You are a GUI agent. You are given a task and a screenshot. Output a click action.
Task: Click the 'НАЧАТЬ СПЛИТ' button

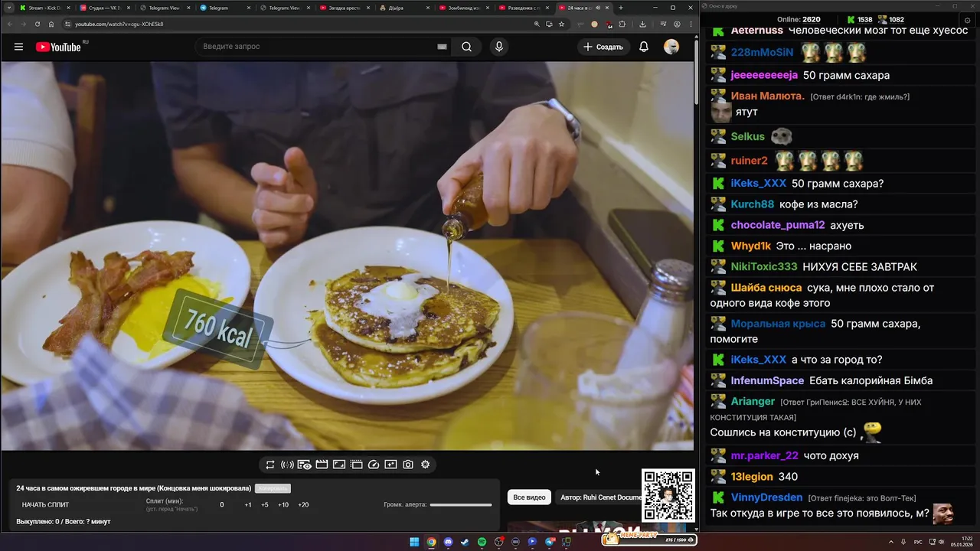tap(45, 505)
